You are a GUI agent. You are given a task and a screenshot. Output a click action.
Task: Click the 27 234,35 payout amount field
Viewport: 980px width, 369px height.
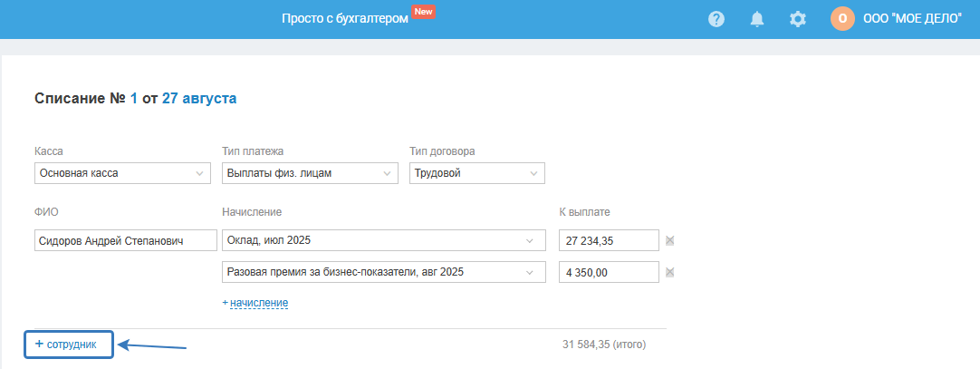point(609,240)
